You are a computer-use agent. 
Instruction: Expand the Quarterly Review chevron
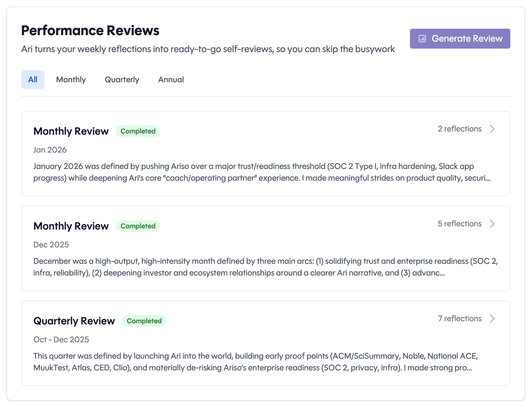click(492, 319)
